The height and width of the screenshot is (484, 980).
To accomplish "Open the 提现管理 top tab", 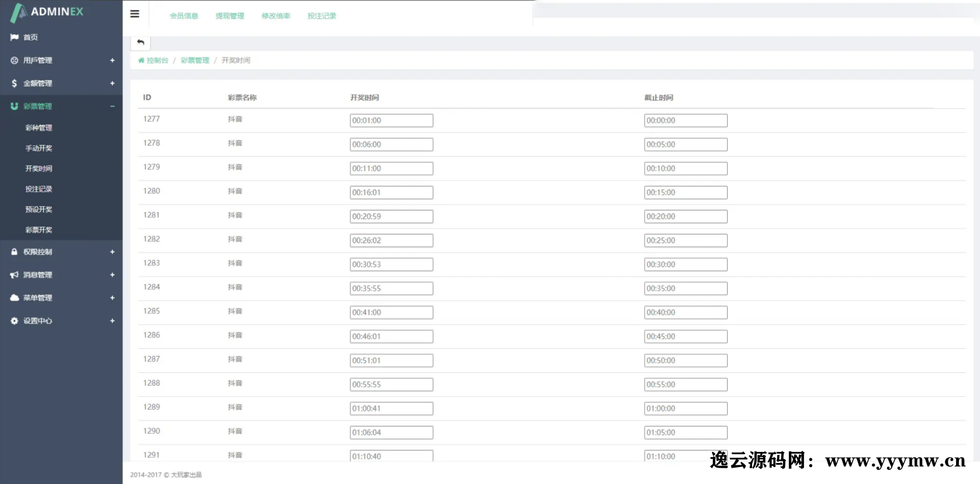I will [x=230, y=16].
